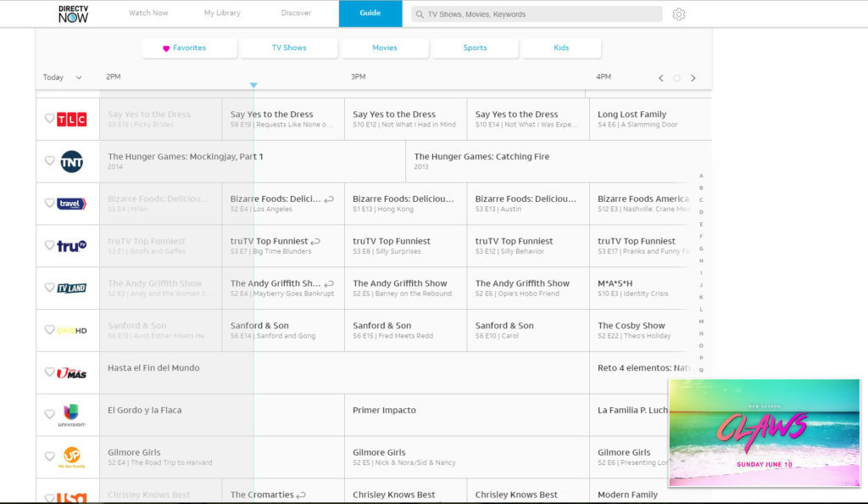868x504 pixels.
Task: Open Modern Family on USA
Action: click(629, 493)
